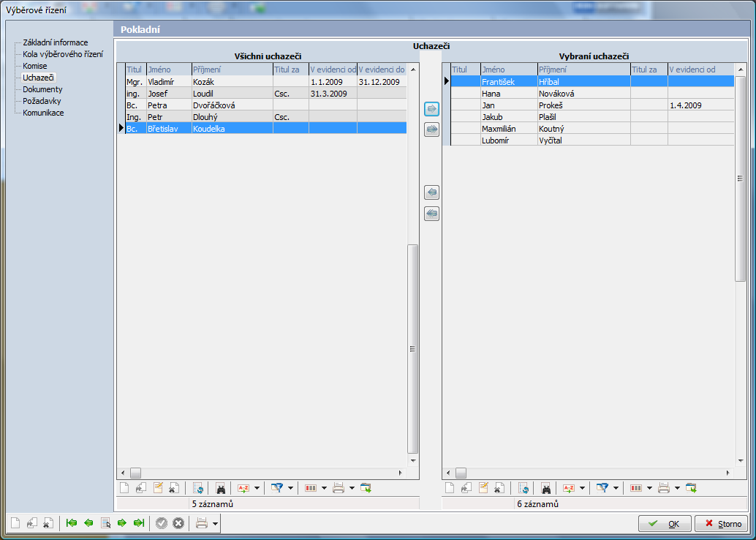Viewport: 756px width, 540px height.
Task: Jump to last record in bottom toolbar
Action: pos(138,523)
